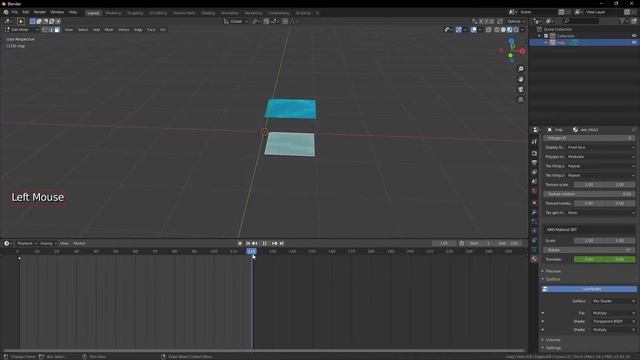This screenshot has height=360, width=640.
Task: Open the viewport View menu
Action: pyautogui.click(x=69, y=30)
